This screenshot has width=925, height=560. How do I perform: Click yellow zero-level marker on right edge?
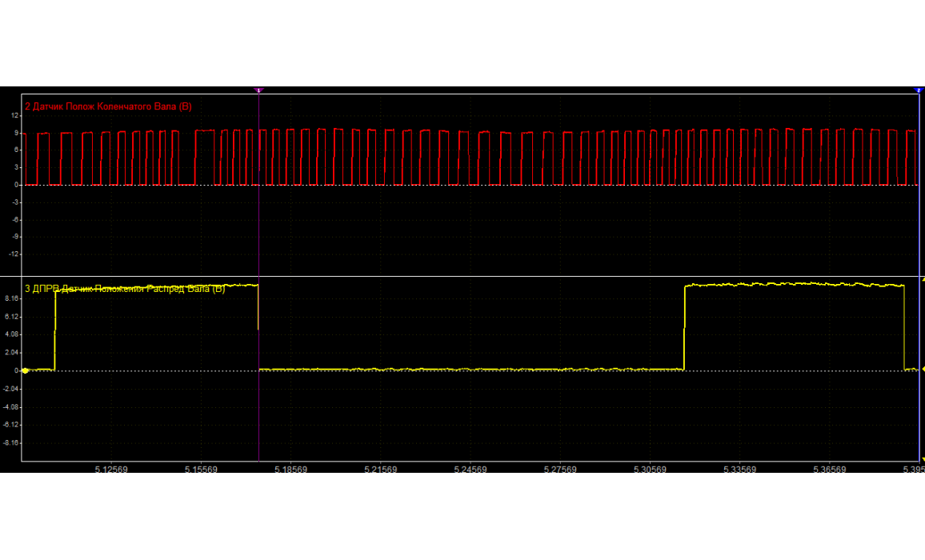point(922,370)
